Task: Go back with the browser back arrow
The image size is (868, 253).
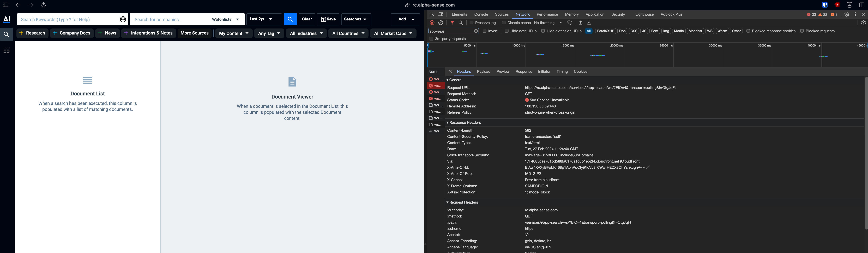Action: 18,5
